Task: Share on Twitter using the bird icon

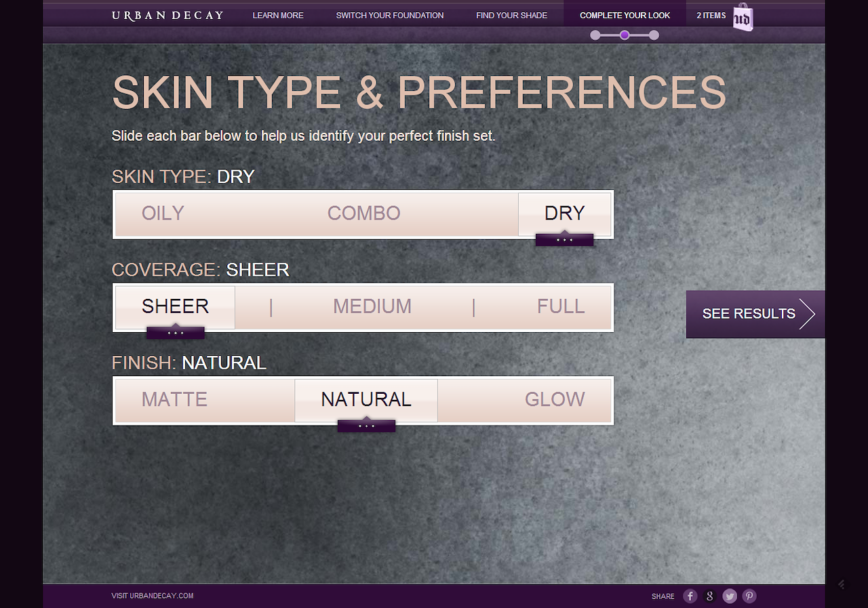Action: pos(729,596)
